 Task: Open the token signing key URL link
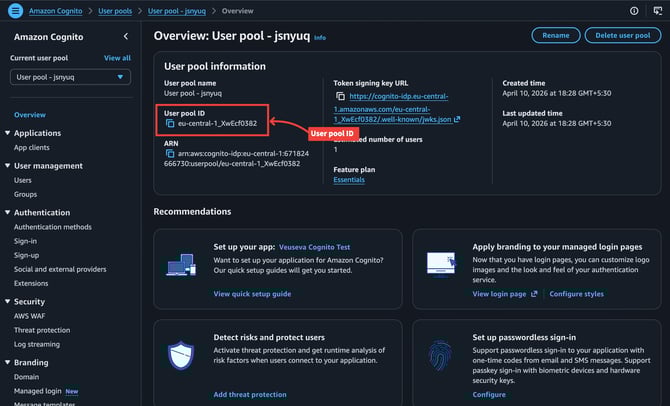[x=391, y=108]
